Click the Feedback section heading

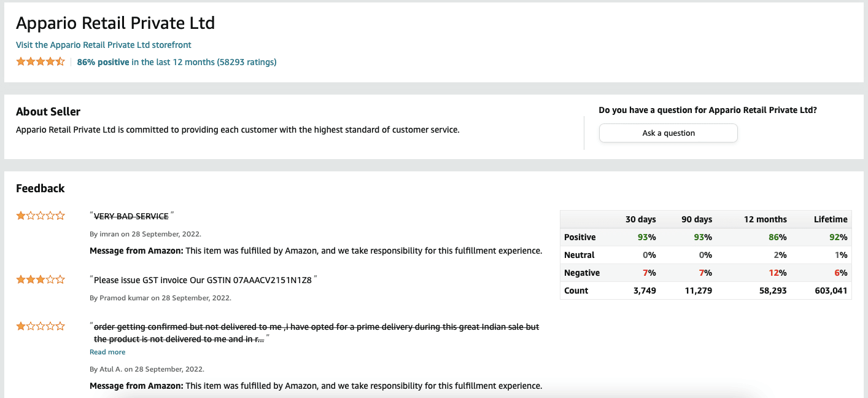(41, 189)
